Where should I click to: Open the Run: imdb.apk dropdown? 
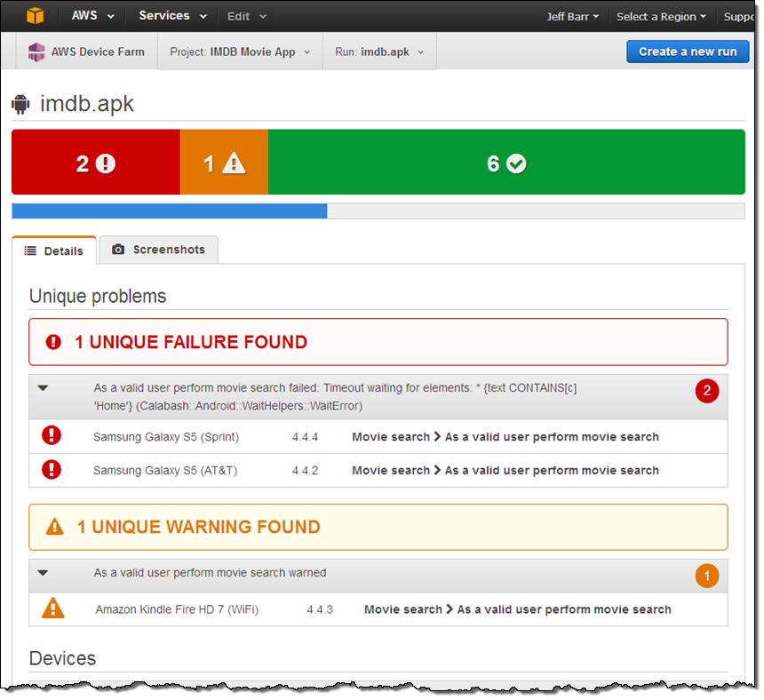(x=379, y=52)
